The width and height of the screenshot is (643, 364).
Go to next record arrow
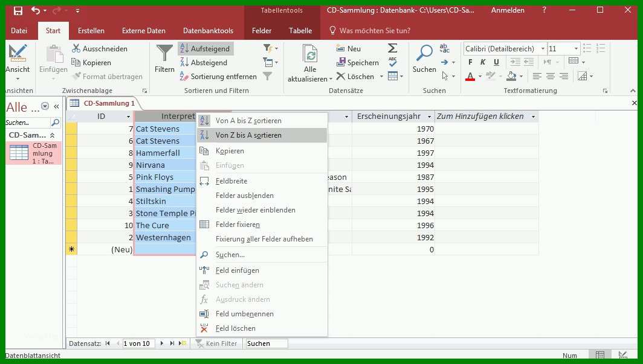click(161, 343)
